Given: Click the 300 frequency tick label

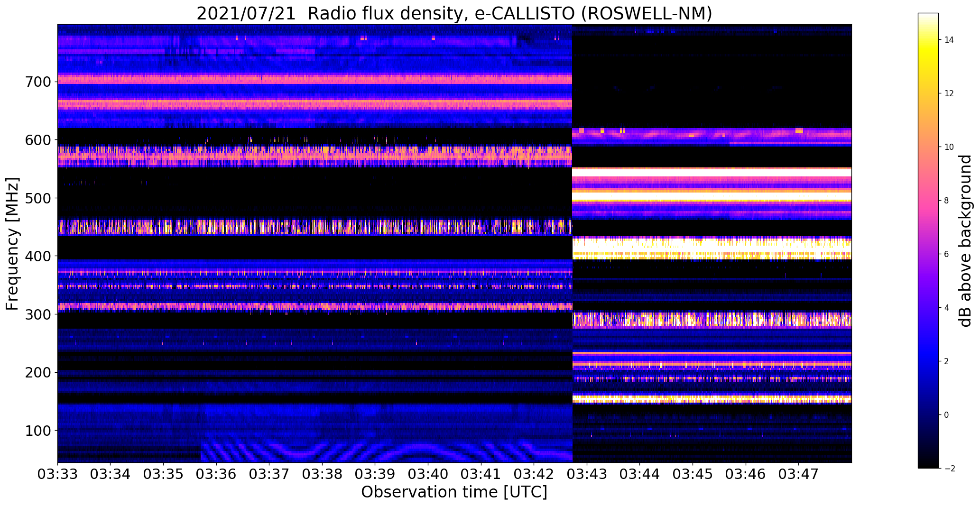Looking at the screenshot, I should (37, 314).
